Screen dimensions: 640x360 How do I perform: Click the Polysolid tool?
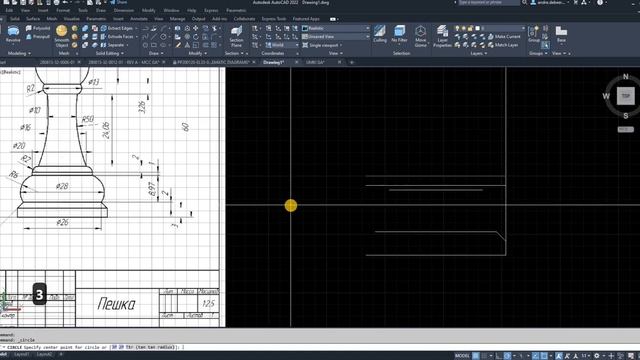click(38, 28)
